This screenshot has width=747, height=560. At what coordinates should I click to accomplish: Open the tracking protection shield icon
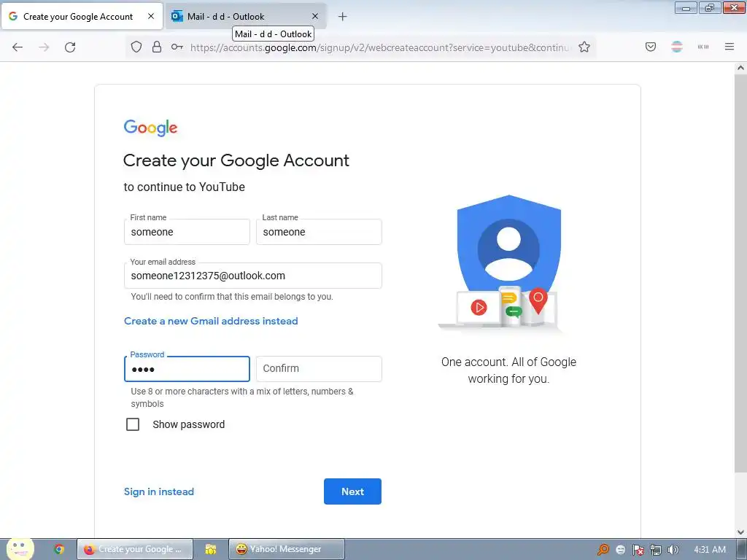point(136,47)
